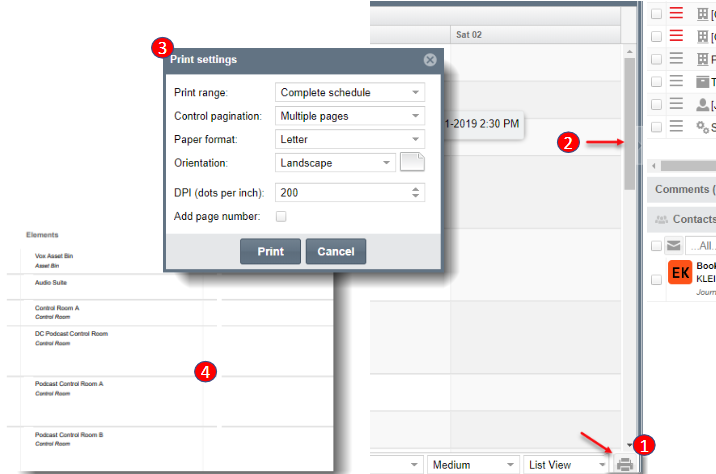Open the List View dropdown
This screenshot has height=474, width=716.
566,465
